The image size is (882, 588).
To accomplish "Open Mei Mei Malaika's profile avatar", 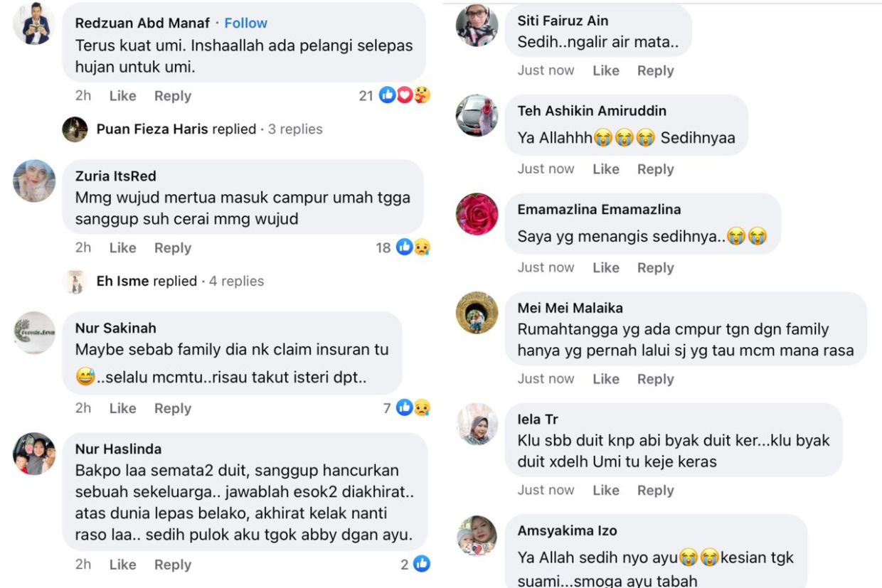I will [x=477, y=312].
